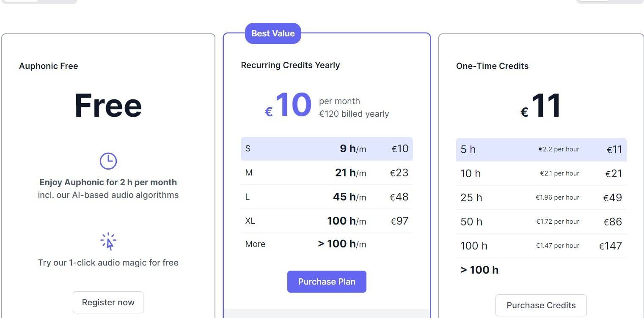Image resolution: width=644 pixels, height=318 pixels.
Task: Select the More than 100 h/m row
Action: click(327, 244)
